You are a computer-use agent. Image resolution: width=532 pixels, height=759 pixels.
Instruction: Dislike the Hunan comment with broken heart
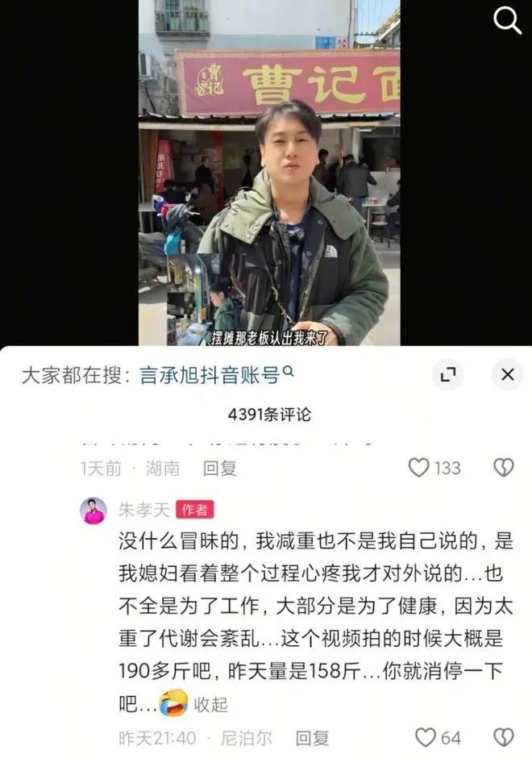[504, 468]
